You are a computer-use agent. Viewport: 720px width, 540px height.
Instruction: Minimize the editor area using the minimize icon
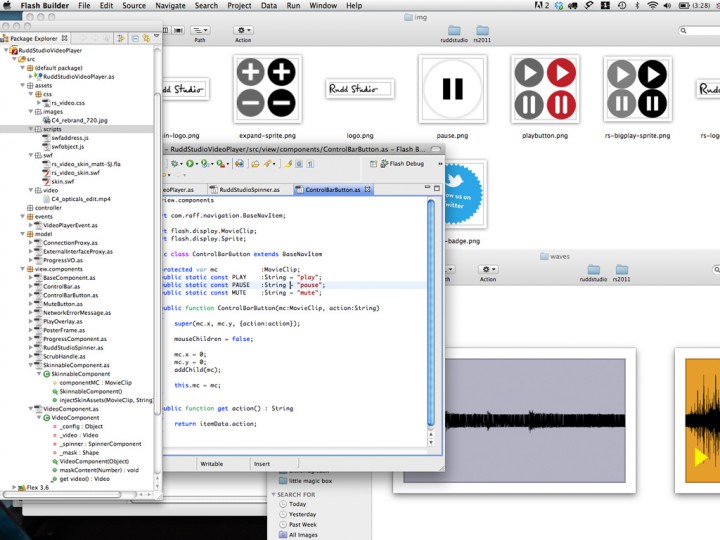click(x=428, y=187)
